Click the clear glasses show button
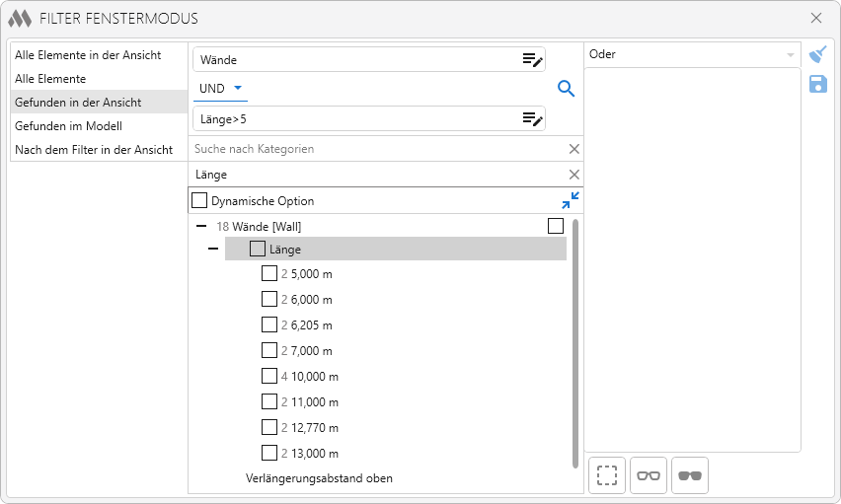Screen dimensions: 841x504 pos(648,475)
